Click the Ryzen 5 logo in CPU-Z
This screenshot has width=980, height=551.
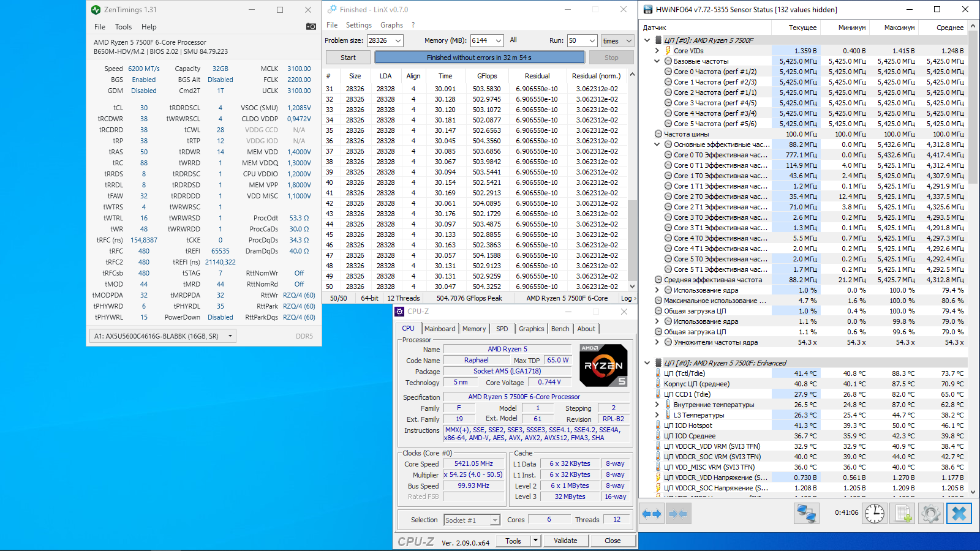603,365
